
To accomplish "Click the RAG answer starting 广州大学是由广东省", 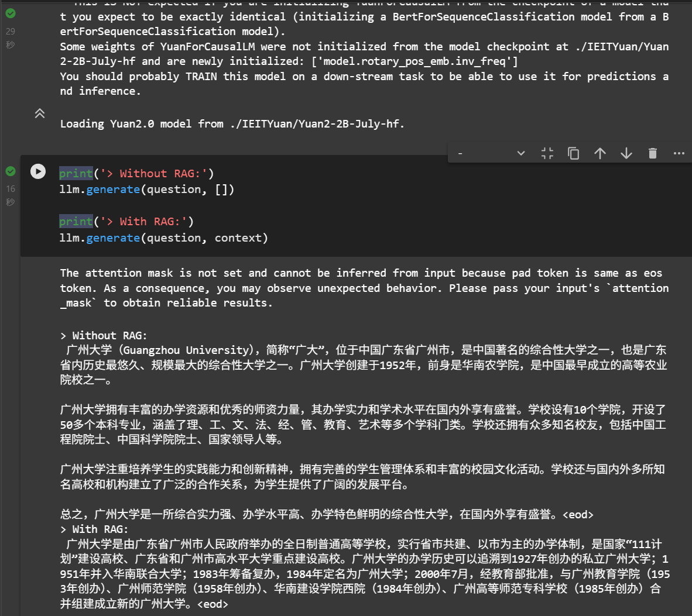I will pyautogui.click(x=365, y=574).
